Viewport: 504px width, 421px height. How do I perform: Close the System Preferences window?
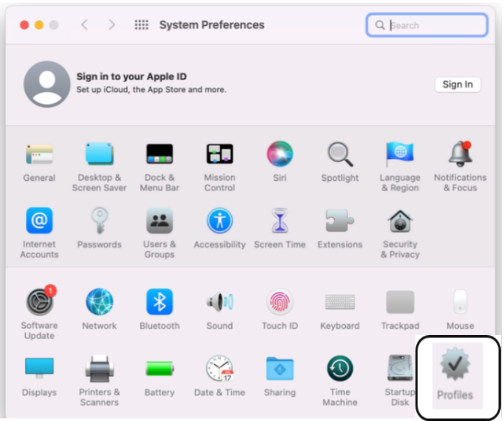pos(25,25)
